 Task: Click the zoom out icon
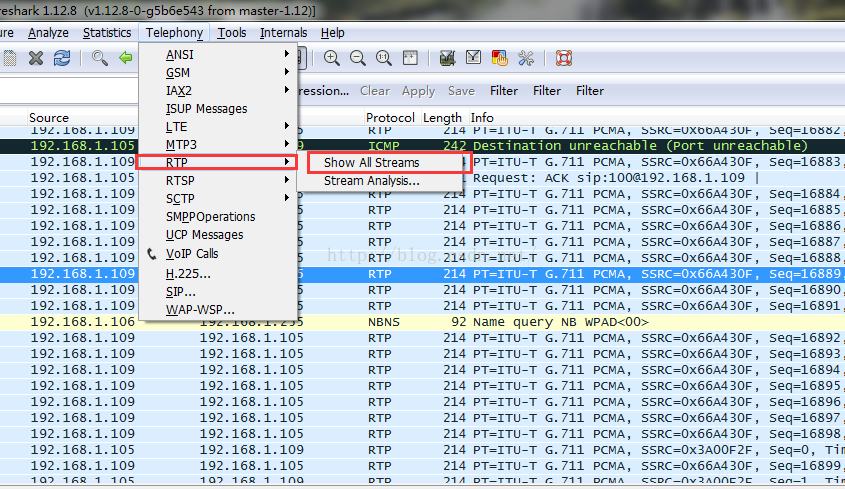pos(358,58)
